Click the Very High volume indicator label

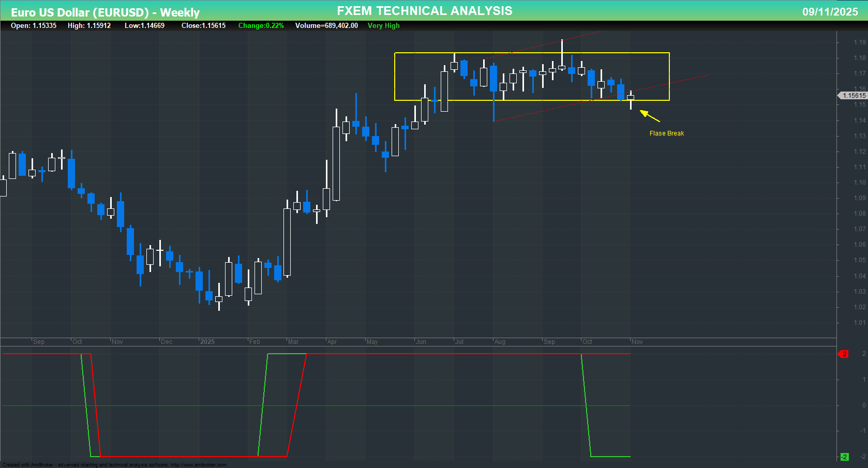tap(383, 25)
